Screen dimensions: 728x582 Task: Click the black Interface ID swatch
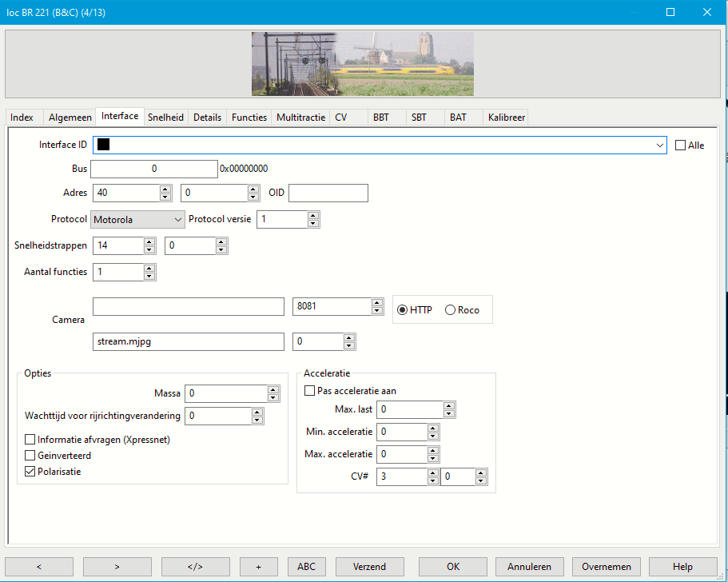103,145
